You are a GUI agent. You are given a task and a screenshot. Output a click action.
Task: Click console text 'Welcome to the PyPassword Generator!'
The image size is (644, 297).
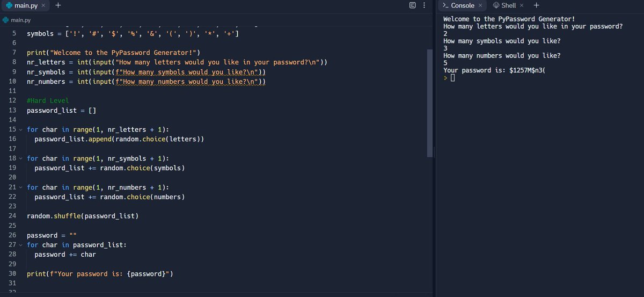[509, 19]
